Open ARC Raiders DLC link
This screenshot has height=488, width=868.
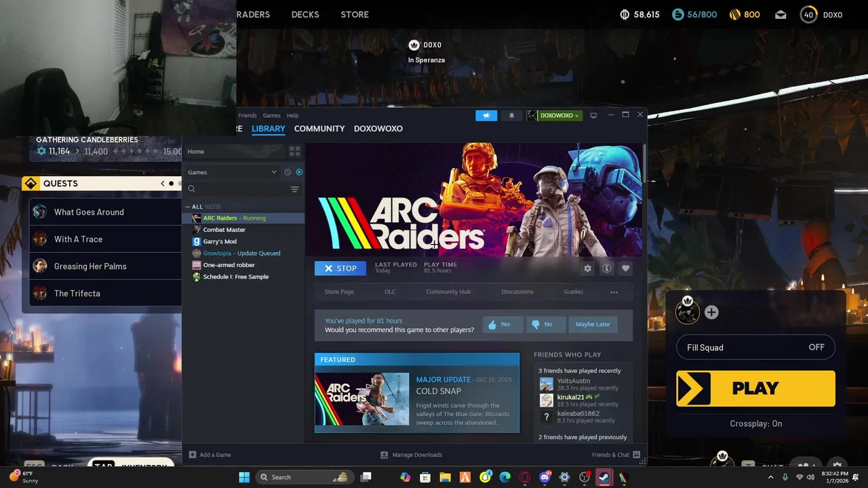390,291
